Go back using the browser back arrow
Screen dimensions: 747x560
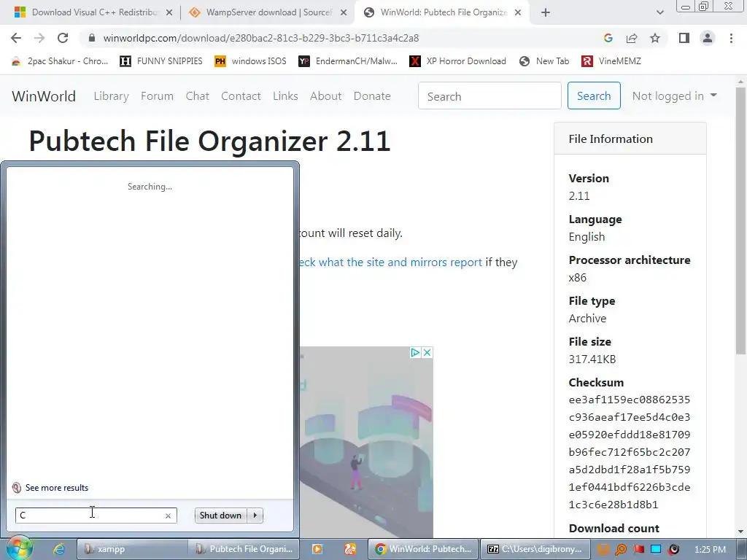coord(16,38)
